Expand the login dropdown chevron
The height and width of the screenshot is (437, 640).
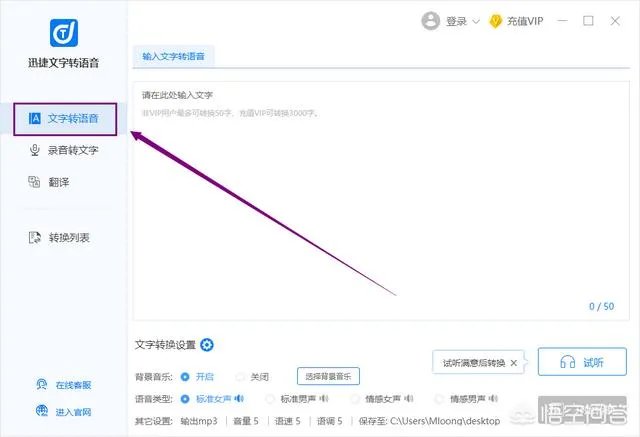(x=476, y=22)
